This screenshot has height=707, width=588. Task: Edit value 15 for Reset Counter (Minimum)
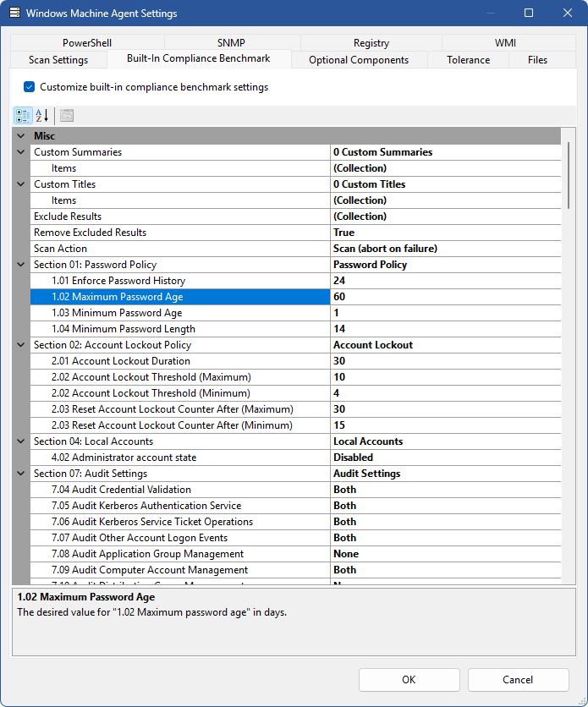pos(446,425)
